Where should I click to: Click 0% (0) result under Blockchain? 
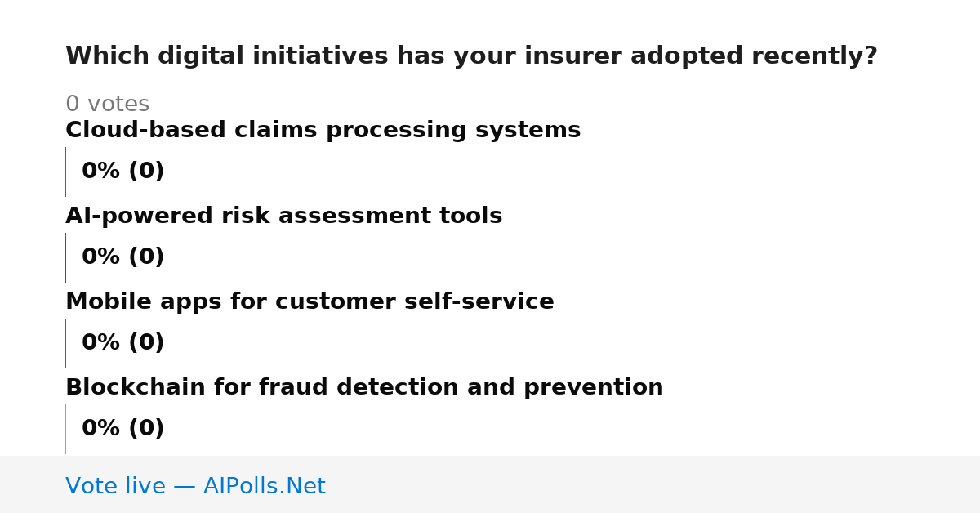tap(123, 429)
